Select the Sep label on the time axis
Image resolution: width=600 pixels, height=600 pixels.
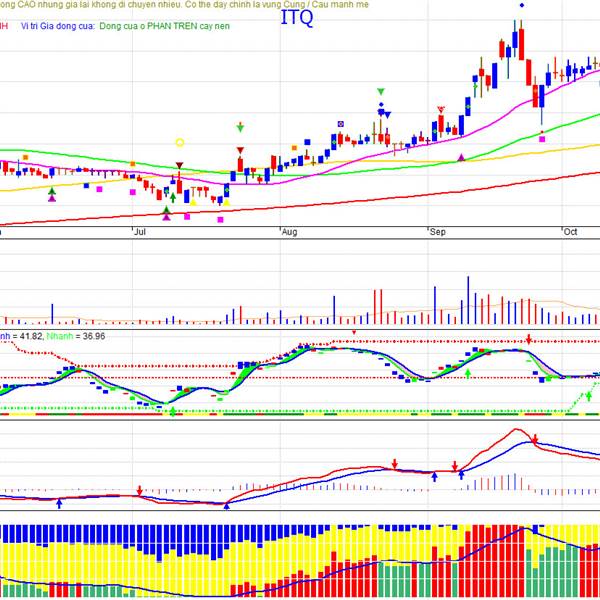(x=437, y=232)
